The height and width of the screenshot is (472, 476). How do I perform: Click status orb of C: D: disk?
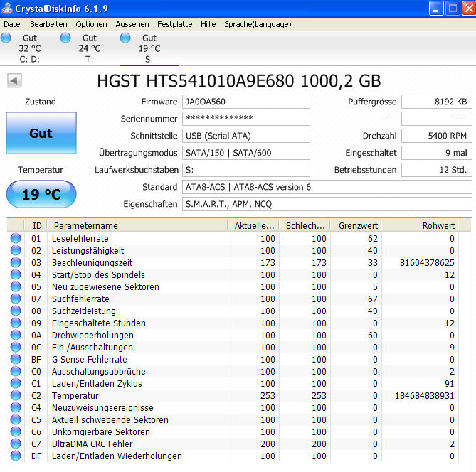click(6, 38)
